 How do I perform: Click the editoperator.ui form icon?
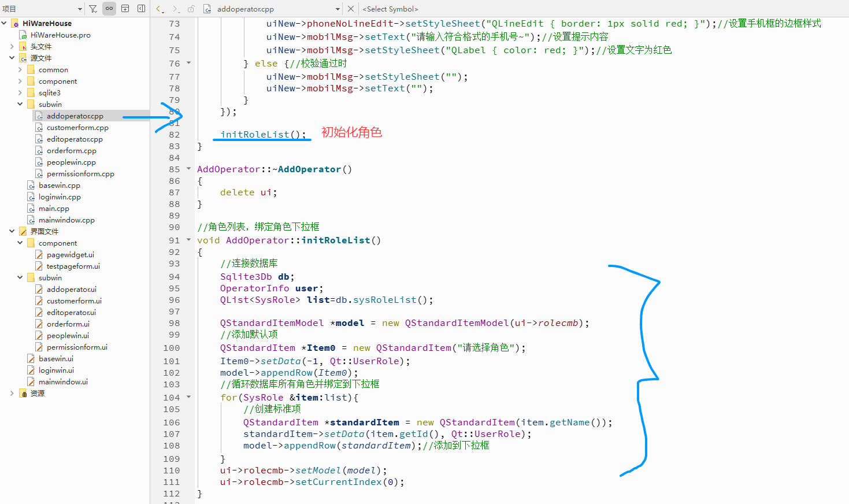(39, 312)
